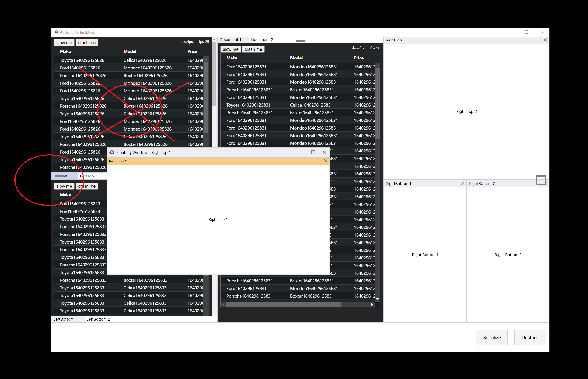
Task: Click the Avalonia logo on the floating window
Action: [x=111, y=152]
